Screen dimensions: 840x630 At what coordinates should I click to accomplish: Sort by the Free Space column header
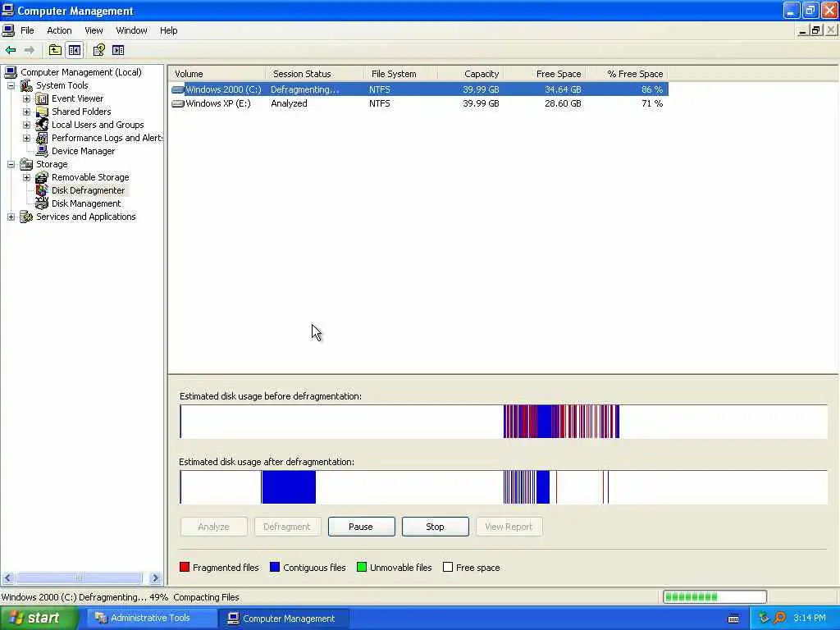(545, 74)
